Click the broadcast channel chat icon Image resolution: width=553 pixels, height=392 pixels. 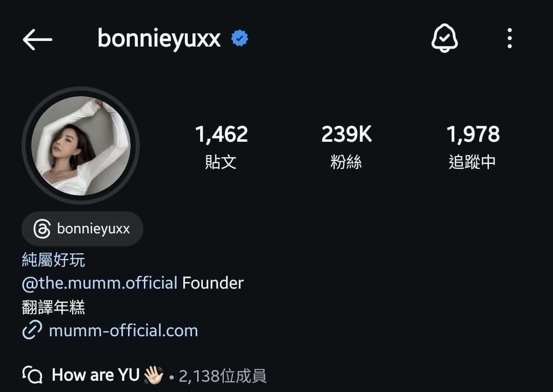pyautogui.click(x=32, y=375)
